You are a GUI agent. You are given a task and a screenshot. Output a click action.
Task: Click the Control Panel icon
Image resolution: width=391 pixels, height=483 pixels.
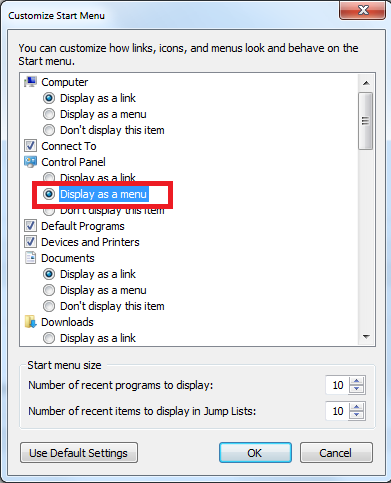(30, 162)
